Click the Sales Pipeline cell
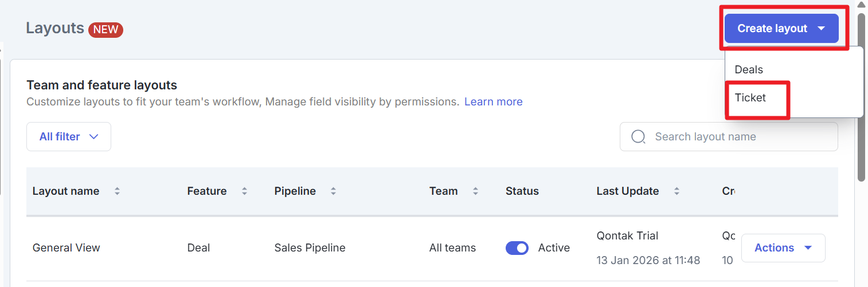 click(x=310, y=248)
